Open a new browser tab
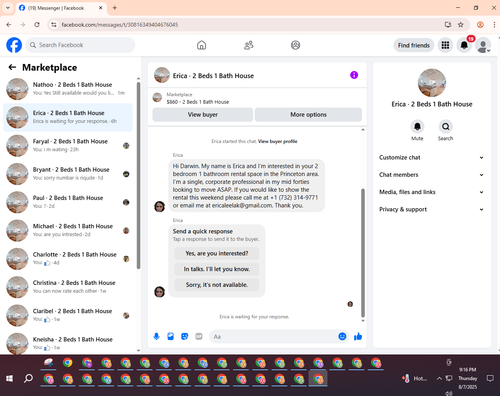500x396 pixels. (115, 8)
